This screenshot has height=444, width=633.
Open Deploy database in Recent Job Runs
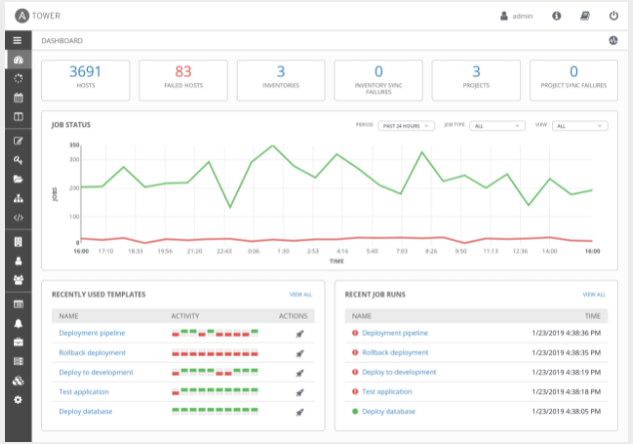[x=388, y=411]
